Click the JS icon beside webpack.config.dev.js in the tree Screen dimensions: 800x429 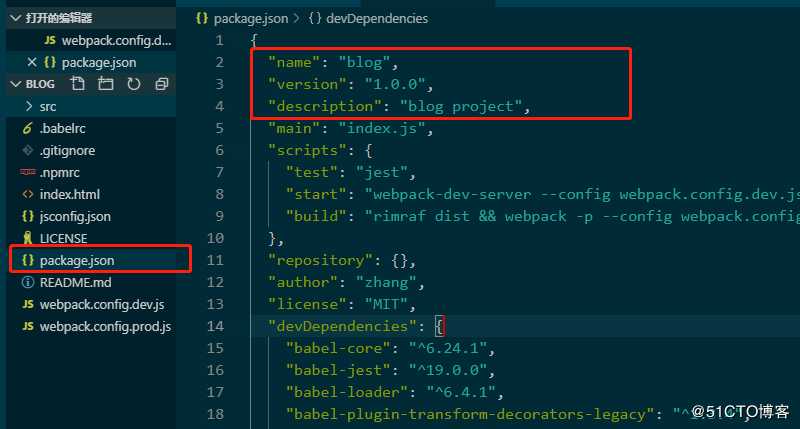click(x=28, y=305)
